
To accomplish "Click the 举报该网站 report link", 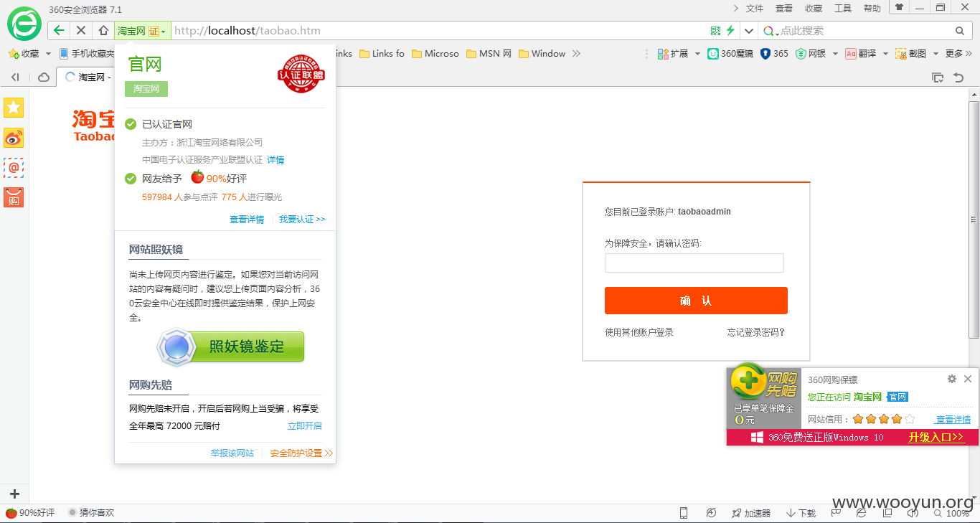I will coord(232,453).
